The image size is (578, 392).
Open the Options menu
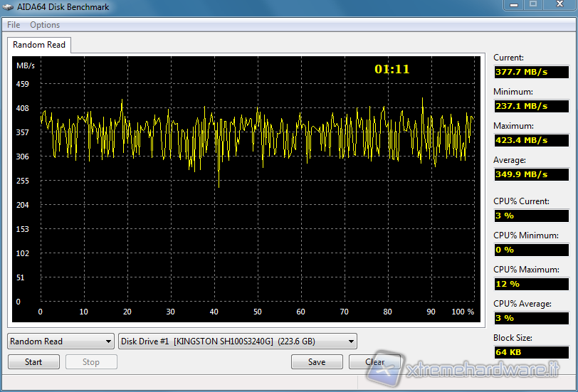click(45, 25)
